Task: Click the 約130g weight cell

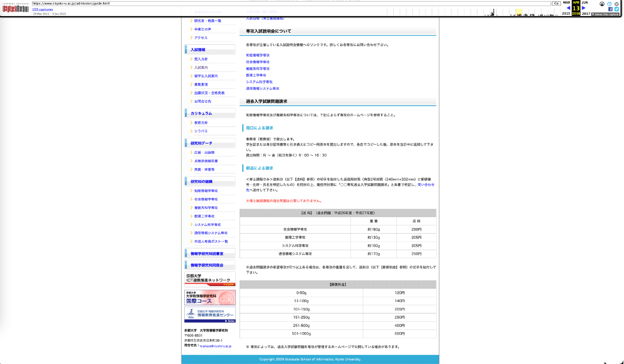Action: (373, 237)
